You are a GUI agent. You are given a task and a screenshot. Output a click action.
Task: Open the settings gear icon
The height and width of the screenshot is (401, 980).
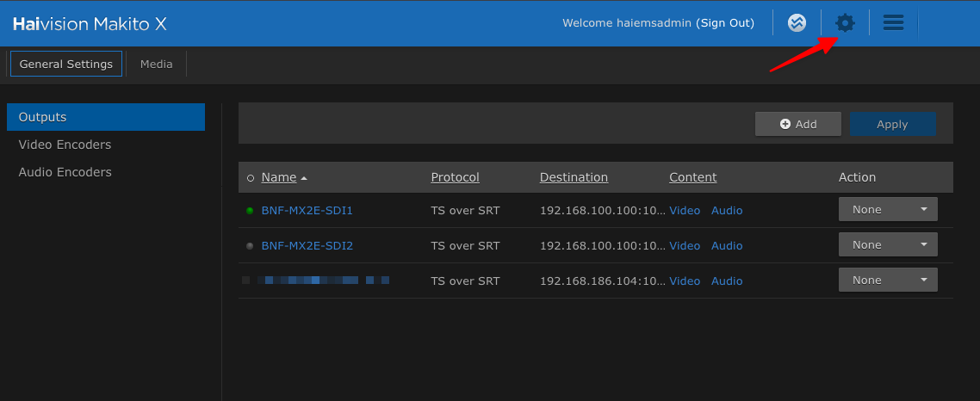845,24
